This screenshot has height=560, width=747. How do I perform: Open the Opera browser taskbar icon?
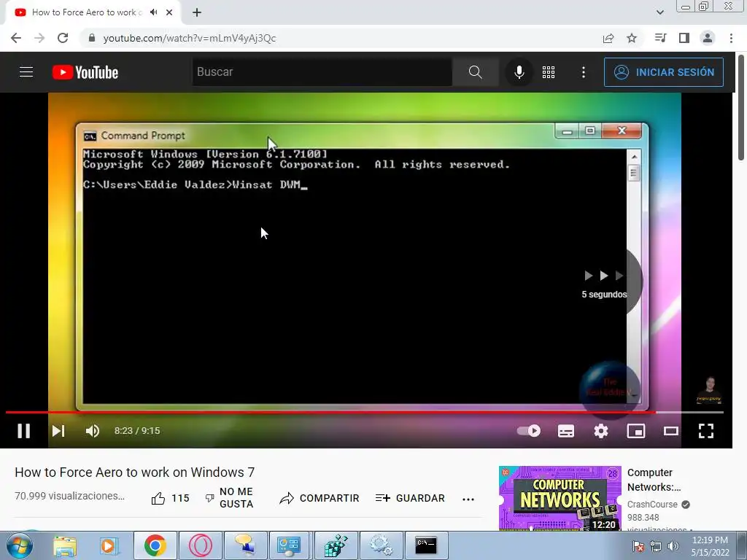click(200, 545)
